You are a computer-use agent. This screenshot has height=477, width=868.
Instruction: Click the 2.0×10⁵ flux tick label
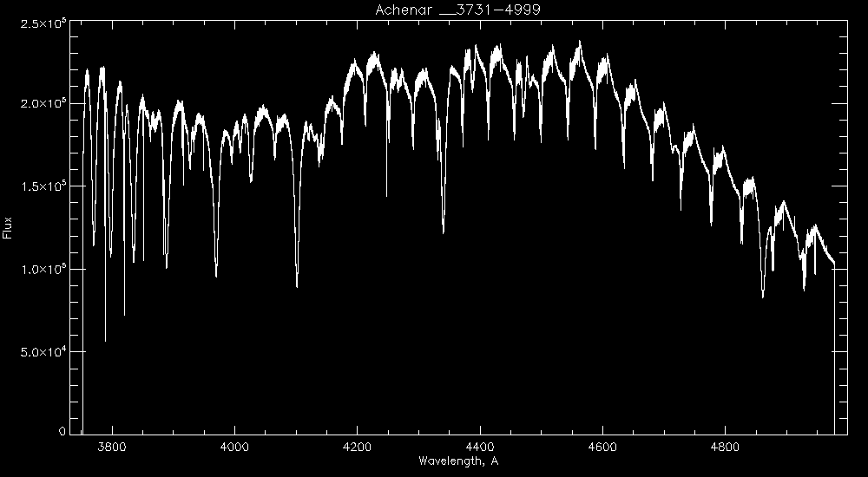pyautogui.click(x=43, y=104)
